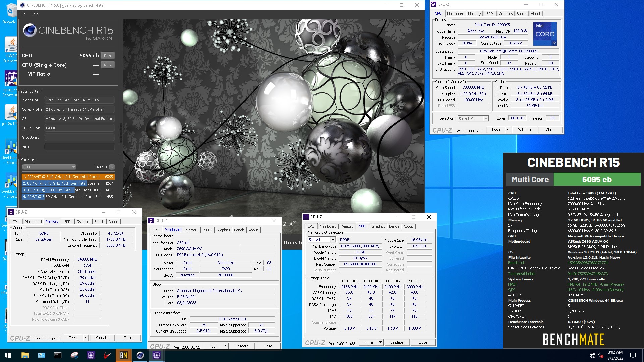The image size is (644, 362).
Task: Switch to SPD tab in the CPU-Z Memory window
Action: 67,222
